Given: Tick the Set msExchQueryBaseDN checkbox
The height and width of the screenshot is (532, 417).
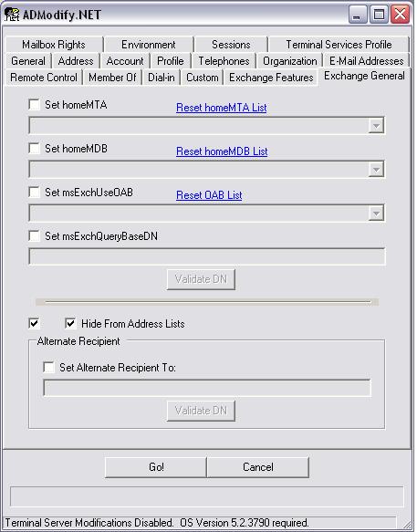Looking at the screenshot, I should [x=35, y=235].
